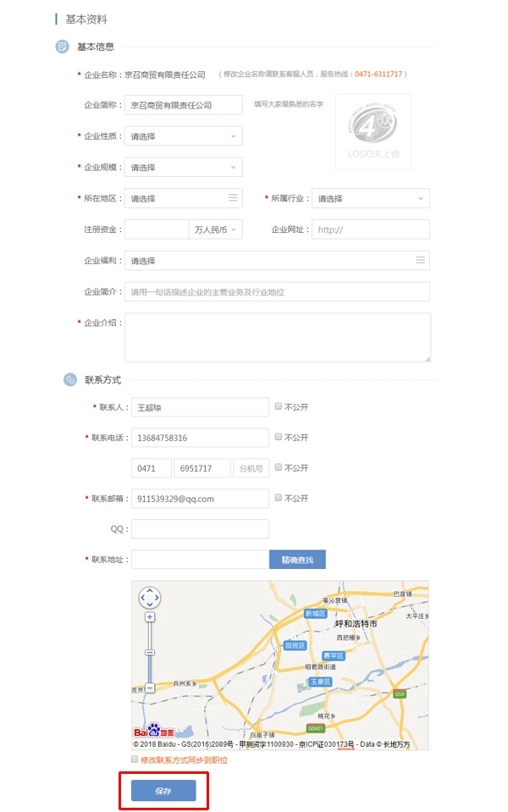Enable 修改联系方式同步到职位 checkbox
The width and height of the screenshot is (508, 812).
coord(135,760)
